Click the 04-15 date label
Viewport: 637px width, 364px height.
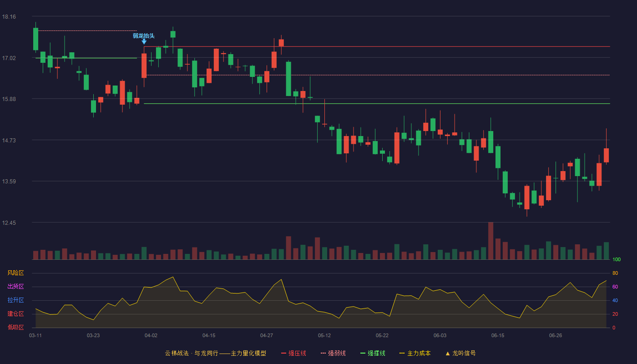(209, 335)
